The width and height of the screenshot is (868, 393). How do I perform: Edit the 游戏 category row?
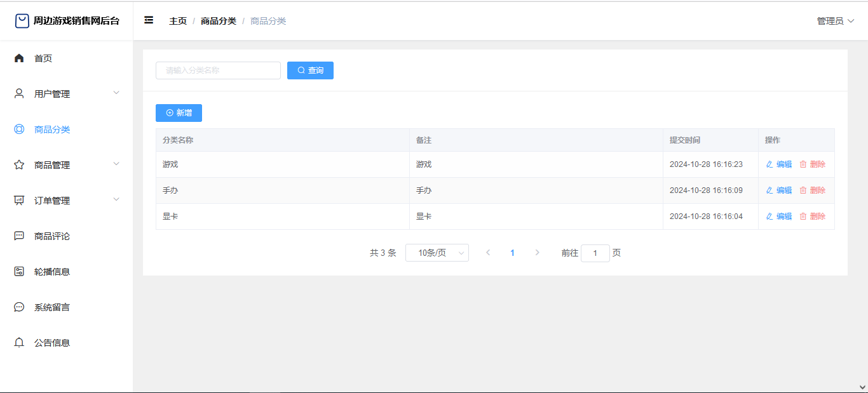[x=779, y=164]
